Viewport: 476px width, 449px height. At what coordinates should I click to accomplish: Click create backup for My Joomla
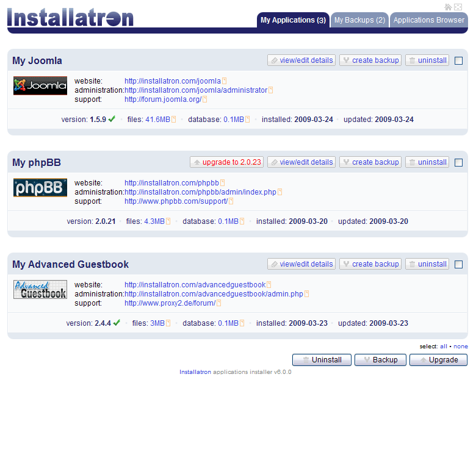click(x=370, y=60)
